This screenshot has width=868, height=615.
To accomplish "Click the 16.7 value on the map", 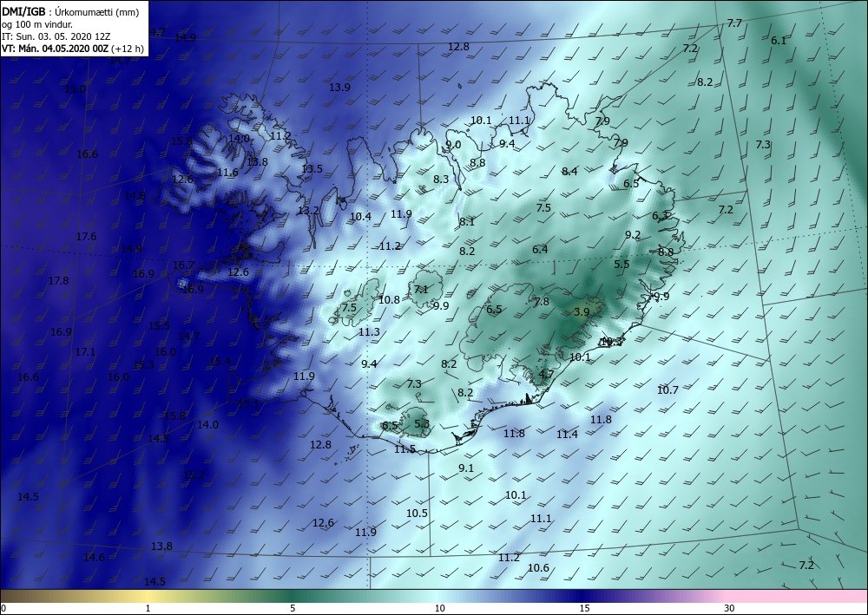I will 183,265.
